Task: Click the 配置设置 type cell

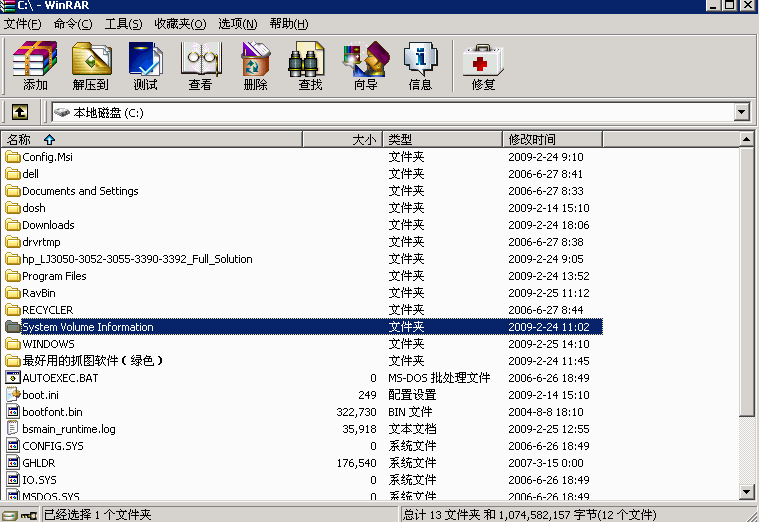Action: click(412, 395)
